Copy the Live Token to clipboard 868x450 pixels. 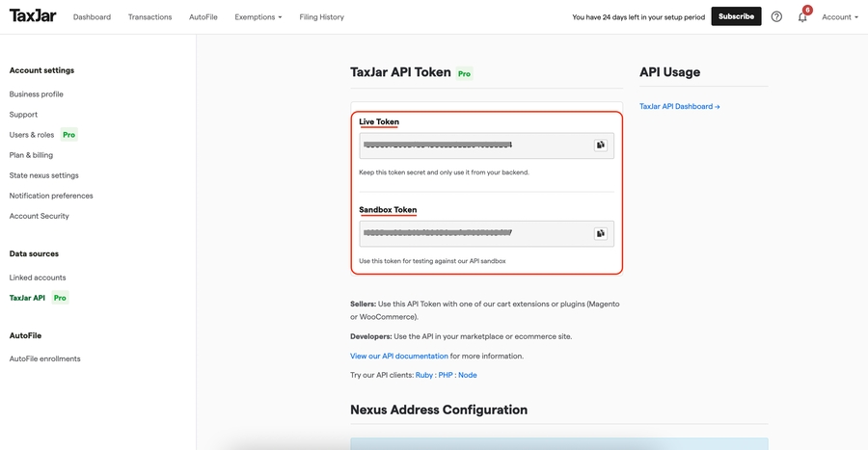600,146
